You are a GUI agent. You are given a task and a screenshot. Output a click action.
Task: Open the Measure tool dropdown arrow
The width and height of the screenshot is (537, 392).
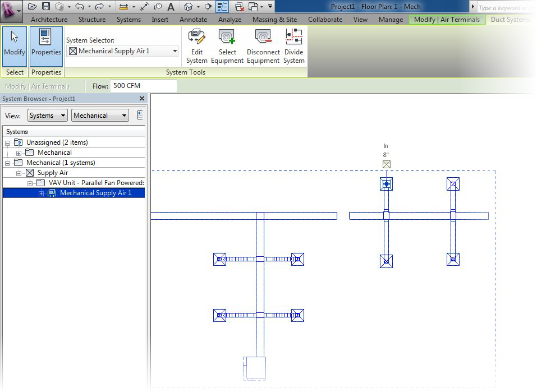tap(134, 7)
